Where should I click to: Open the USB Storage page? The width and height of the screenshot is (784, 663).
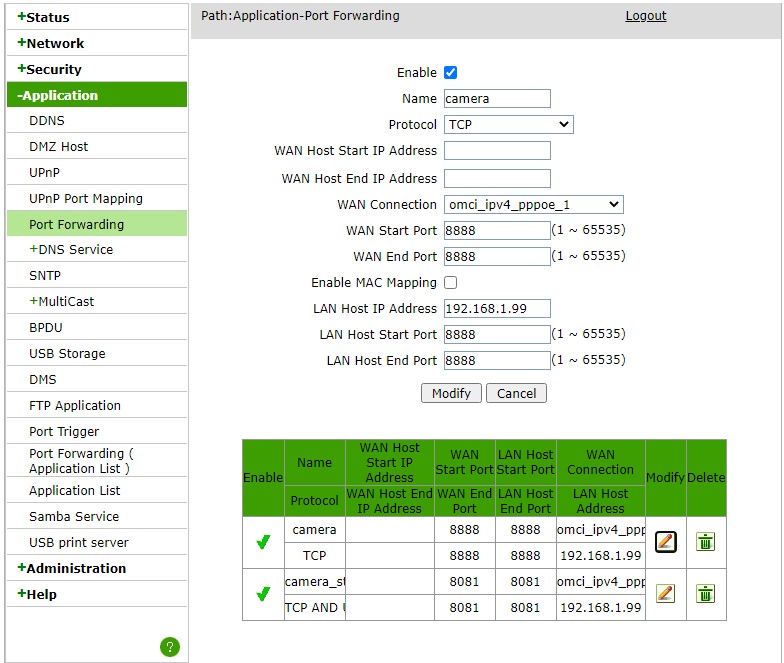97,354
